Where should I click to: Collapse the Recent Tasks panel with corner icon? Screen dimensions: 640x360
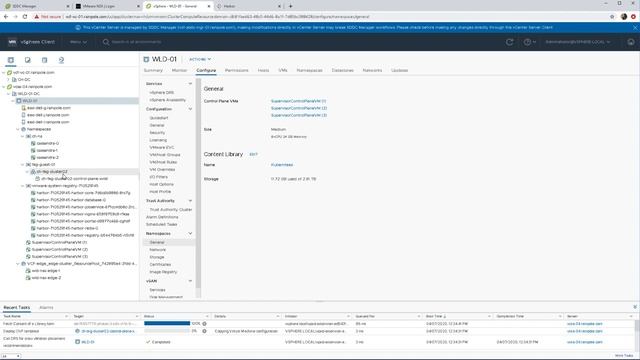635,307
